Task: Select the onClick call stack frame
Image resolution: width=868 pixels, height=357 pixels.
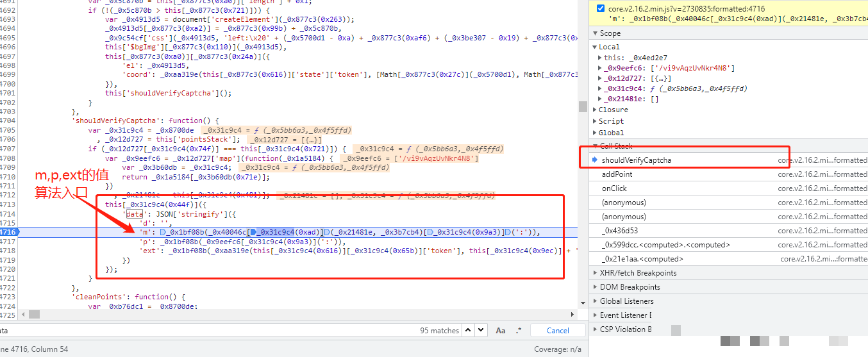Action: click(614, 188)
